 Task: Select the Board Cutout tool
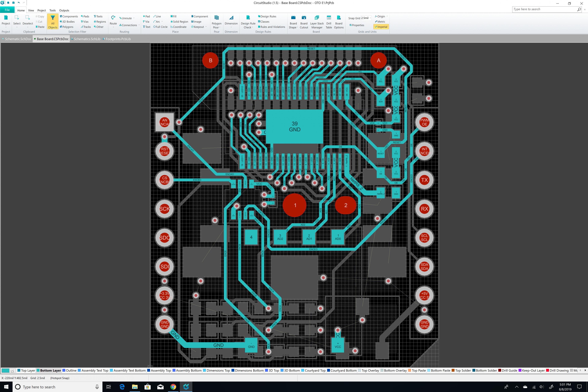tap(304, 22)
